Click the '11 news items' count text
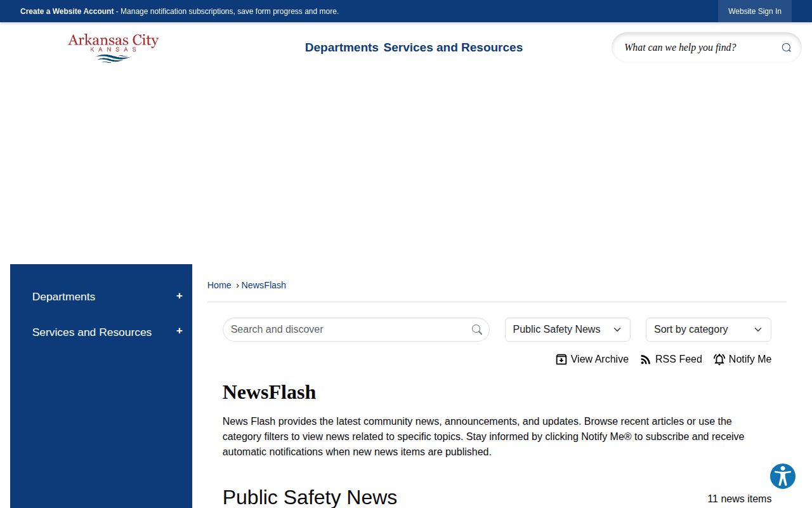Viewport: 812px width, 508px height. (x=740, y=499)
